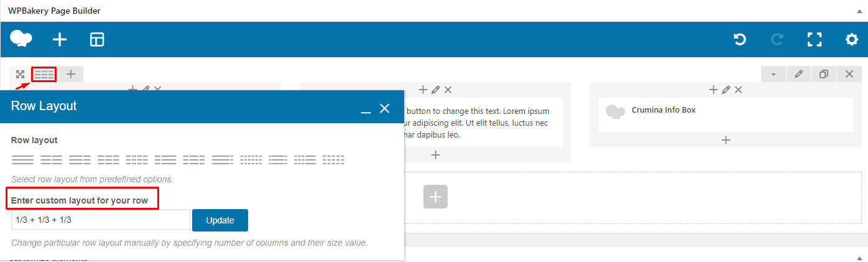Click 'Enter custom layout for your row' label
Viewport: 868px width, 262px height.
(x=80, y=200)
